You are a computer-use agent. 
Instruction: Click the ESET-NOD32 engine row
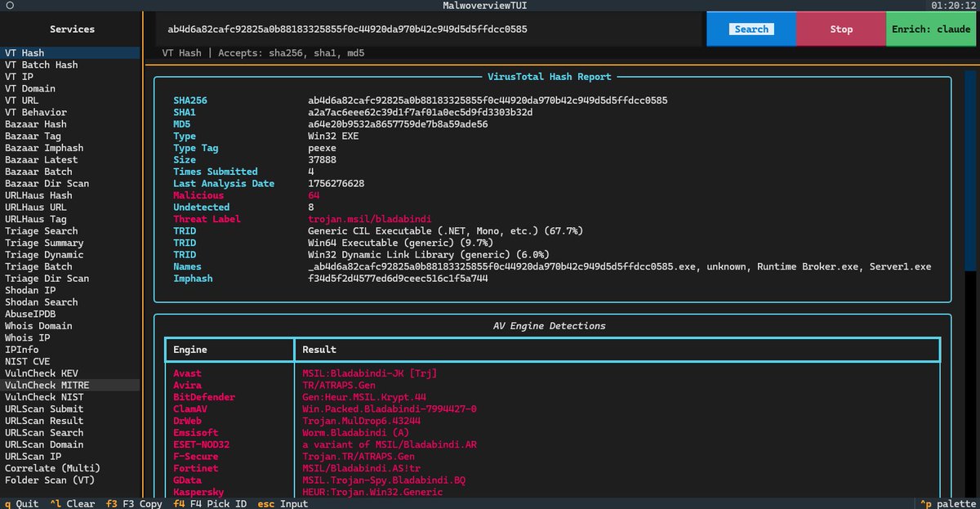552,444
